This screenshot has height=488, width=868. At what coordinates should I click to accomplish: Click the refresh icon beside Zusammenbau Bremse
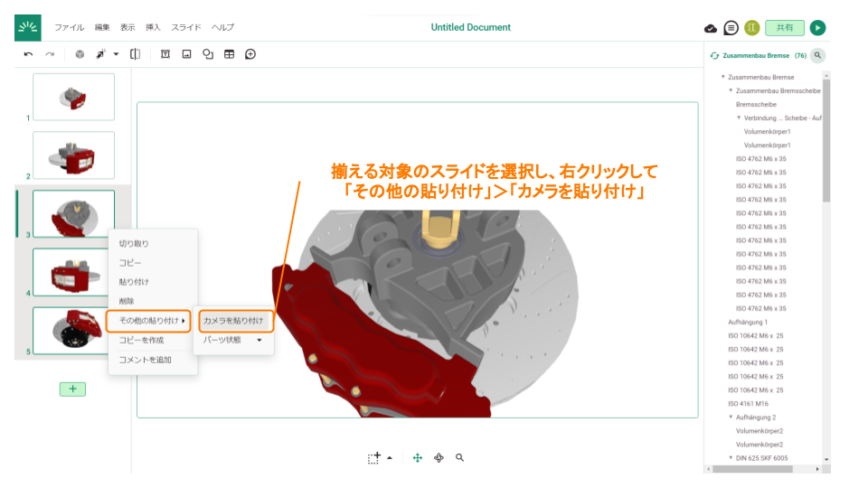pyautogui.click(x=714, y=56)
